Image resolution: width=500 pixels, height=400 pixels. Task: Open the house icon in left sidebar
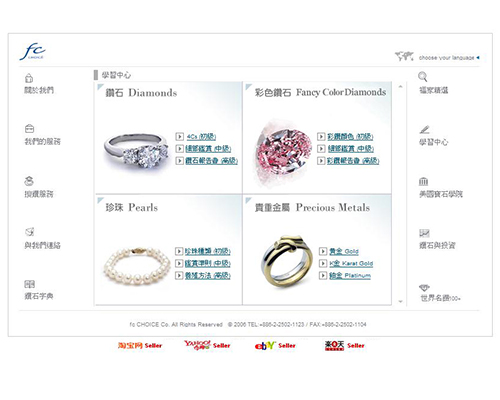click(29, 78)
